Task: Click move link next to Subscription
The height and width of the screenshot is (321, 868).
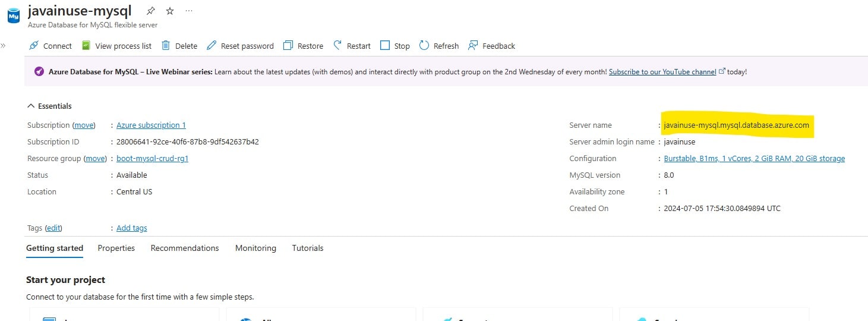Action: 84,125
